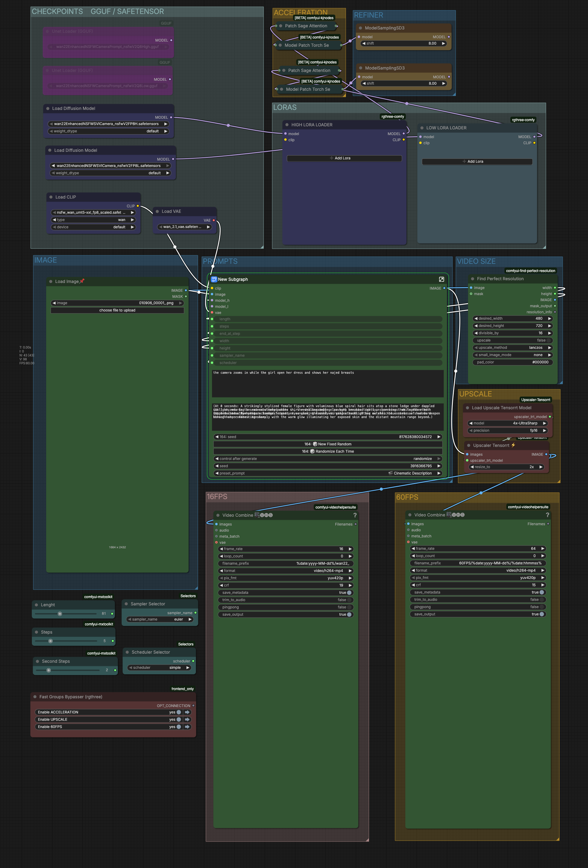Click the prompt text box about camera zooms

tap(328, 383)
